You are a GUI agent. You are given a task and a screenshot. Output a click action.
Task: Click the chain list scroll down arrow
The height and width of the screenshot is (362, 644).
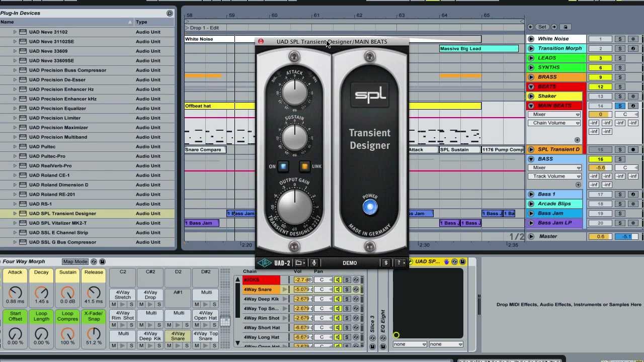tap(237, 343)
